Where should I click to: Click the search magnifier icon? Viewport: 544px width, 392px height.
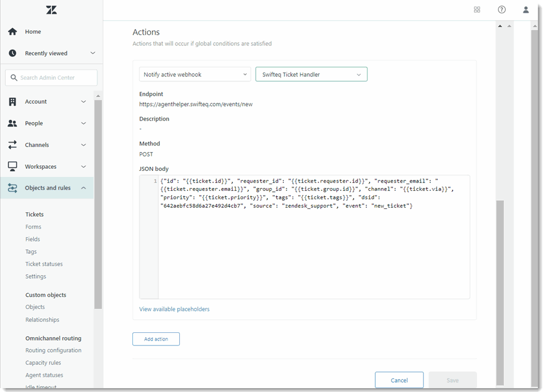pos(14,77)
